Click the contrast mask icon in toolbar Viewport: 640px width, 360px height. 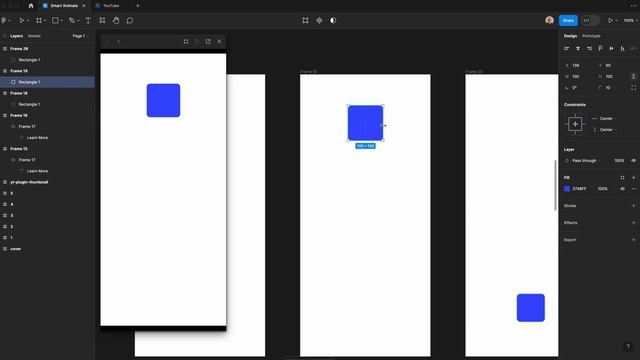pos(333,20)
